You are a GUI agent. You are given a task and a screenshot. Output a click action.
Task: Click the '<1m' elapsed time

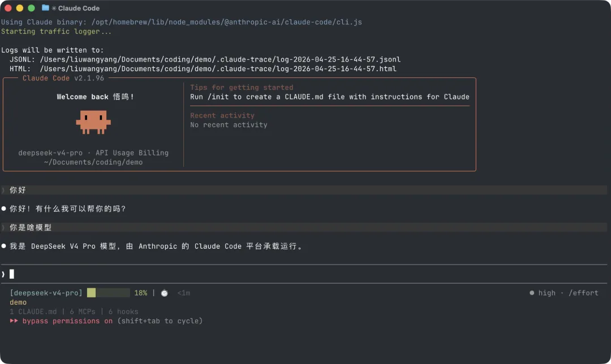(x=183, y=293)
